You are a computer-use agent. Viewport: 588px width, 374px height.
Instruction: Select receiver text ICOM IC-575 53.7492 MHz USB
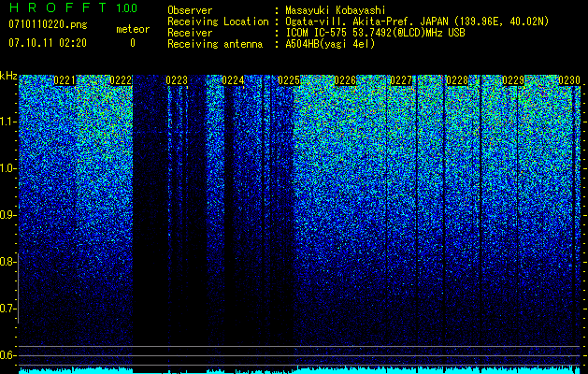[x=375, y=33]
